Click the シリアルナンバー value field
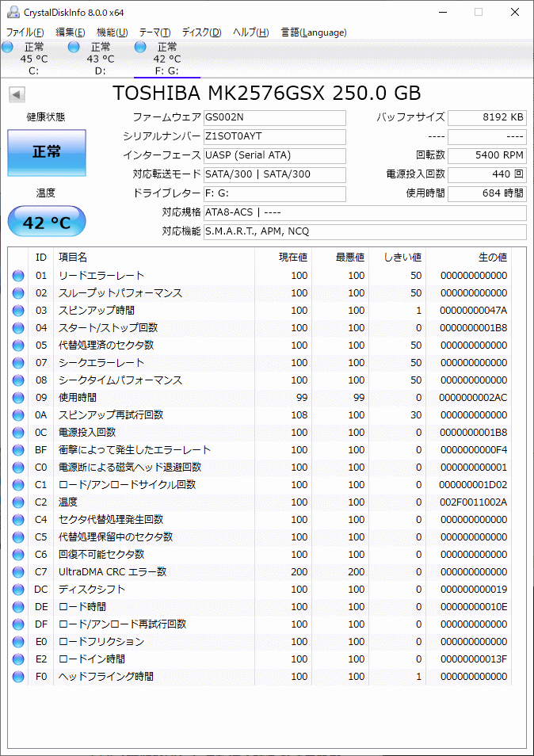Viewport: 534px width, 756px height. point(273,136)
